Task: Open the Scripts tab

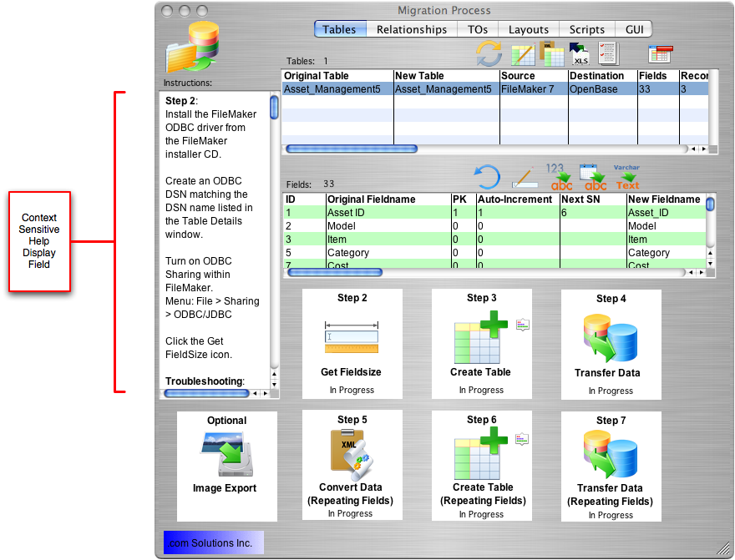Action: [585, 28]
